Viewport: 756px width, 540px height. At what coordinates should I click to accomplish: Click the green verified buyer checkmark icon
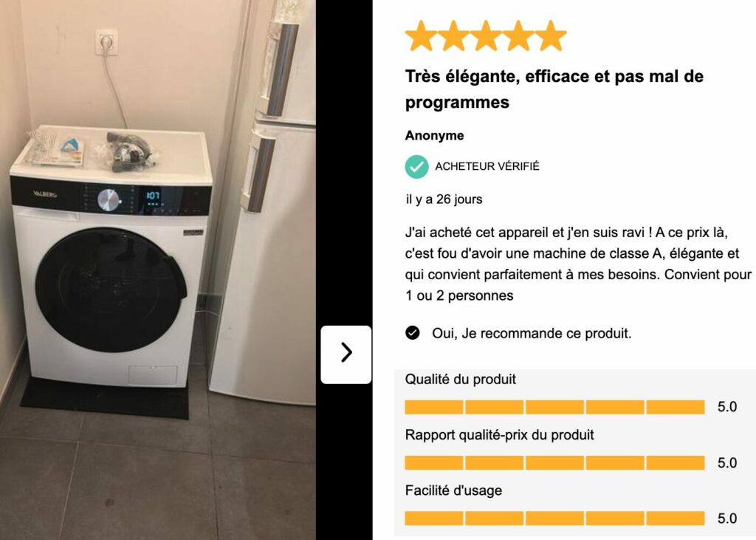(x=416, y=166)
